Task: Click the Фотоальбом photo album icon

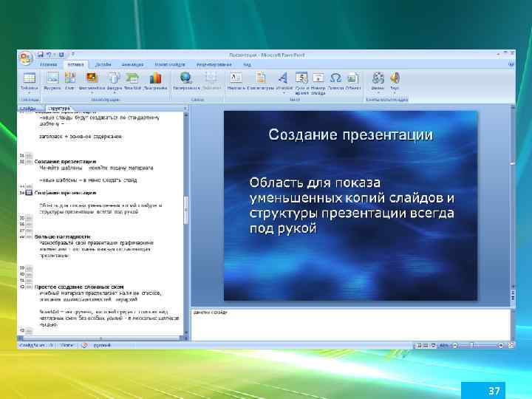Action: click(92, 78)
